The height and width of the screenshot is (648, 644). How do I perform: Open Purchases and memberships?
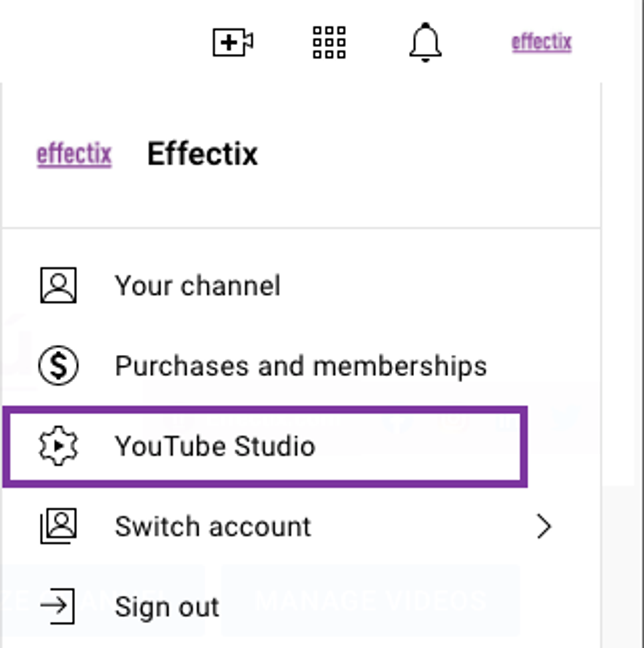301,366
